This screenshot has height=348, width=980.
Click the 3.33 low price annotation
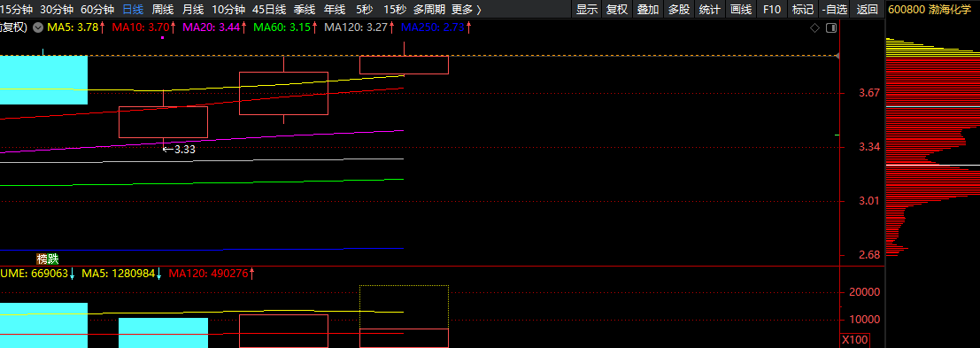pos(180,150)
